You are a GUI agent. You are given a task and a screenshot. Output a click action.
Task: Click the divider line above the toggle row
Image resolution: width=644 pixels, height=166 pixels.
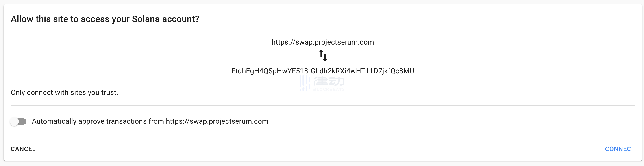(322, 106)
